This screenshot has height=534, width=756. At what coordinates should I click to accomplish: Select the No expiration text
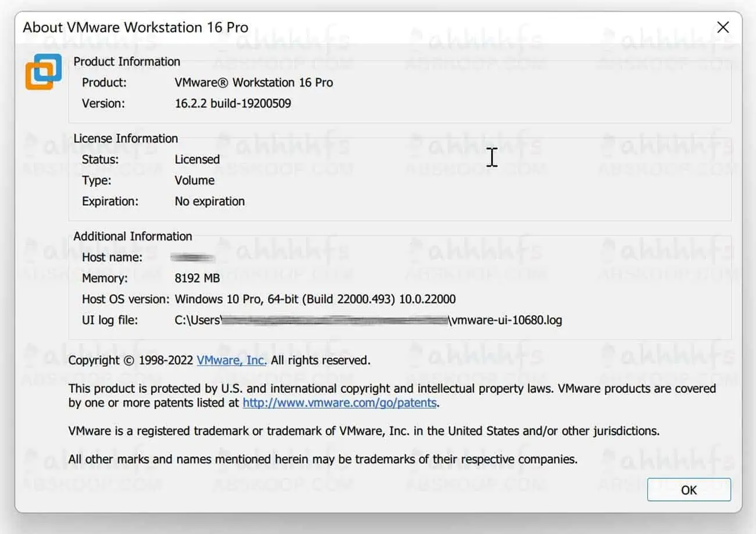(x=209, y=201)
